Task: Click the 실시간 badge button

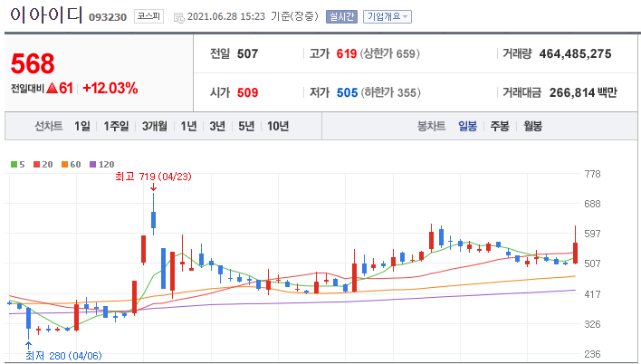Action: tap(341, 17)
